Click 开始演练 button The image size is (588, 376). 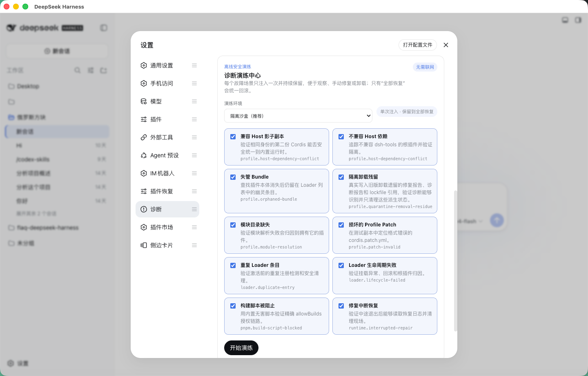[241, 348]
